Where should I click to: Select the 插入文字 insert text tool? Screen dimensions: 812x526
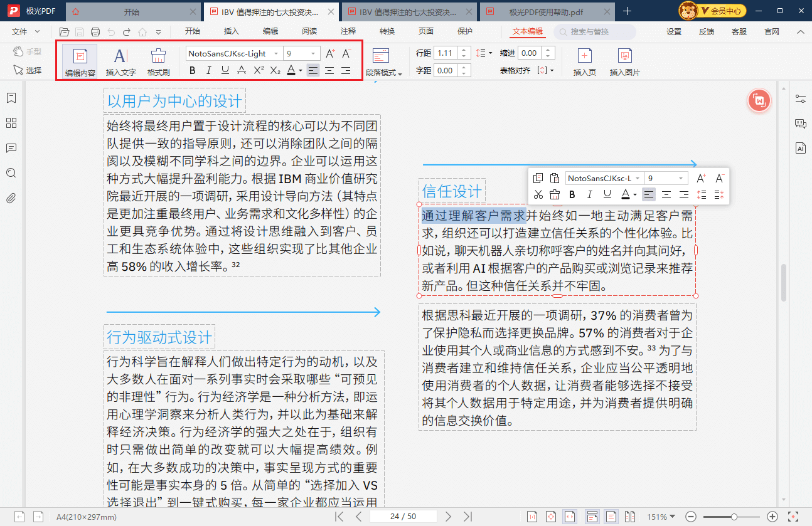pos(120,61)
